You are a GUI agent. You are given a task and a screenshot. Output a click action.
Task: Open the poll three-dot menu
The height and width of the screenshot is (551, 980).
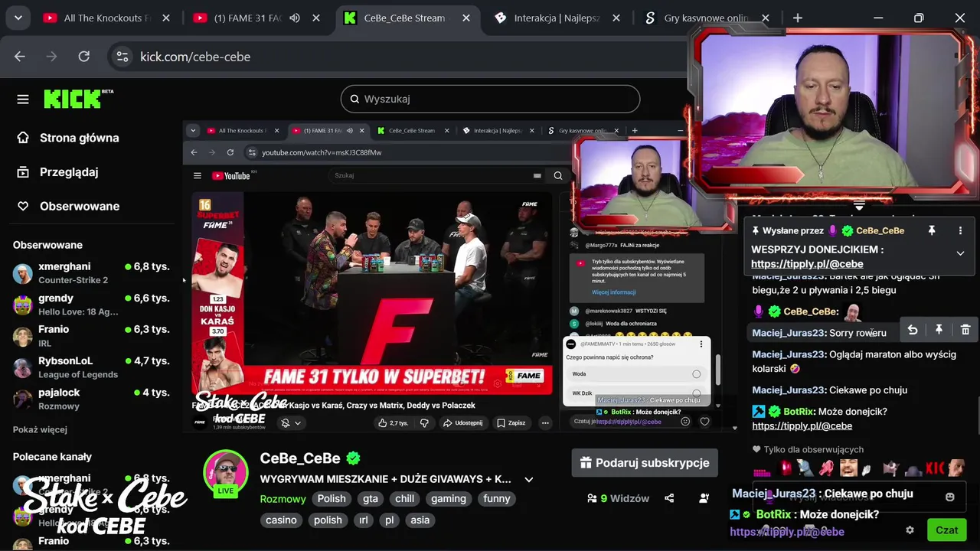point(701,345)
